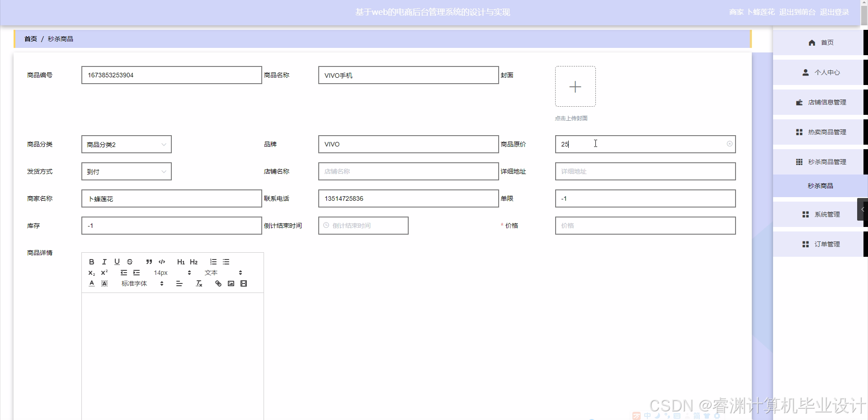868x420 pixels.
Task: Focus the 价格 input
Action: tap(646, 226)
